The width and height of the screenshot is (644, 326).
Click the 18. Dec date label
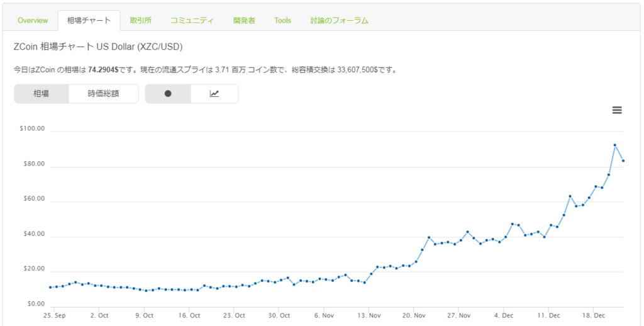594,315
